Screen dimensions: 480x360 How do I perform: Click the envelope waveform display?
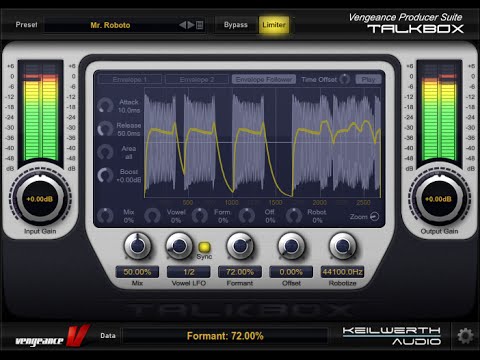click(262, 142)
